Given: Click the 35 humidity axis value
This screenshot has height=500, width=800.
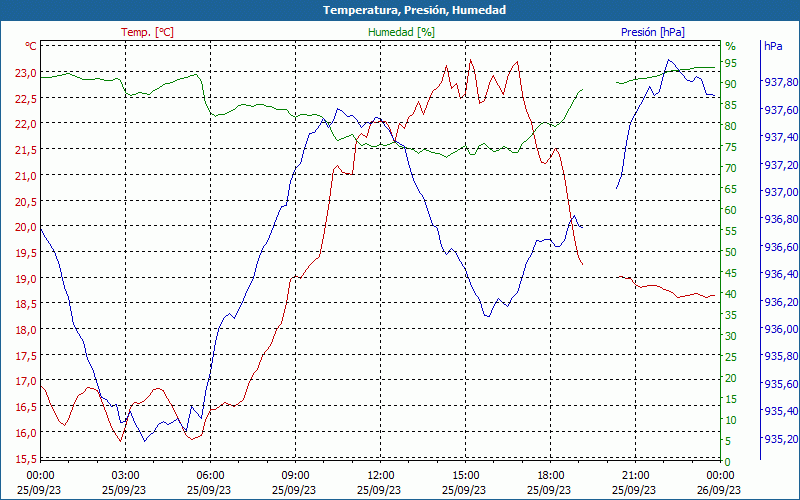Looking at the screenshot, I should (x=731, y=315).
